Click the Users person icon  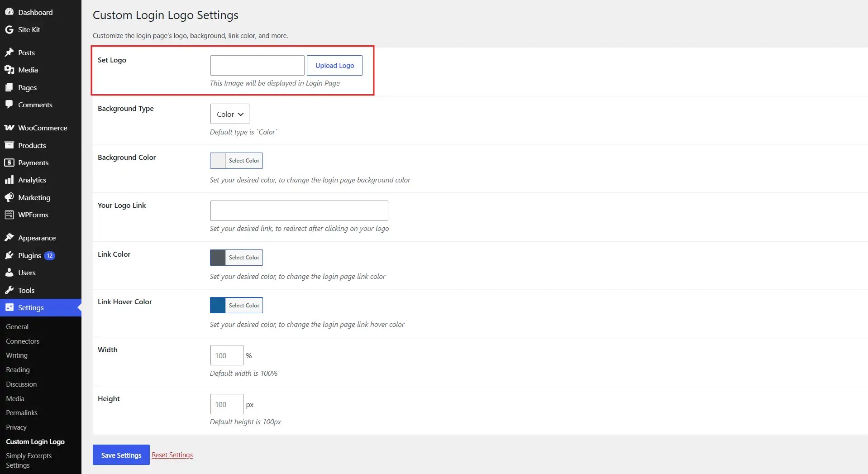(x=9, y=273)
